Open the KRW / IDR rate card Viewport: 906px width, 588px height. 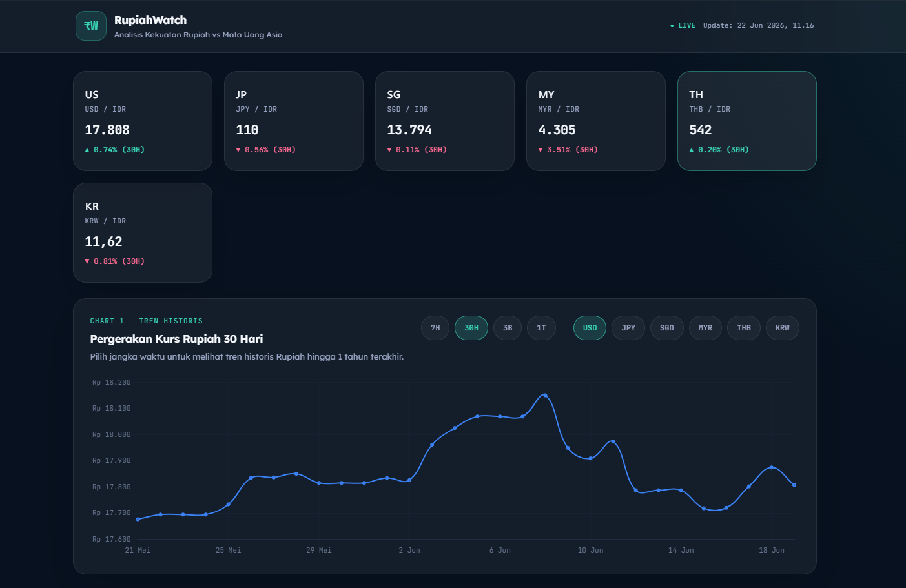click(x=143, y=232)
